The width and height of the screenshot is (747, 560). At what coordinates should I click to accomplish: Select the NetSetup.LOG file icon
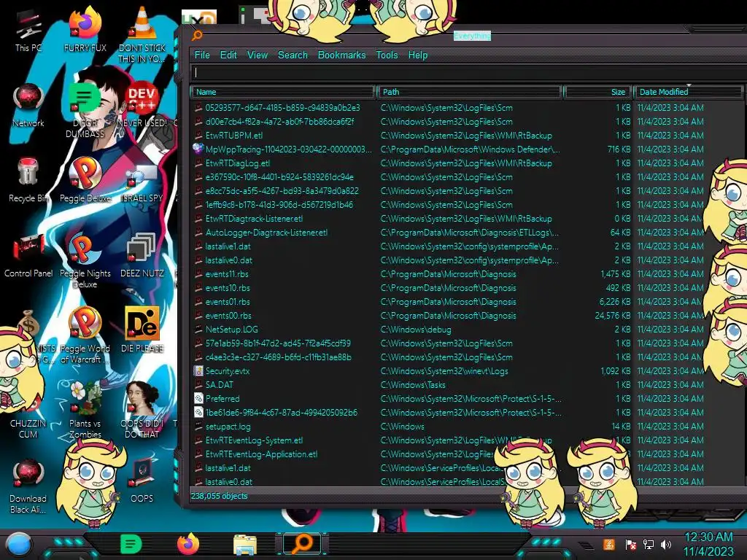point(198,329)
